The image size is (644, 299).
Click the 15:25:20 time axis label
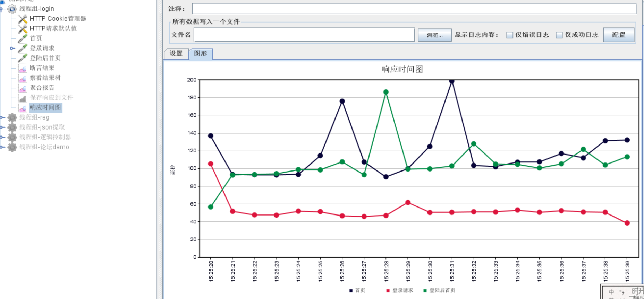point(211,271)
